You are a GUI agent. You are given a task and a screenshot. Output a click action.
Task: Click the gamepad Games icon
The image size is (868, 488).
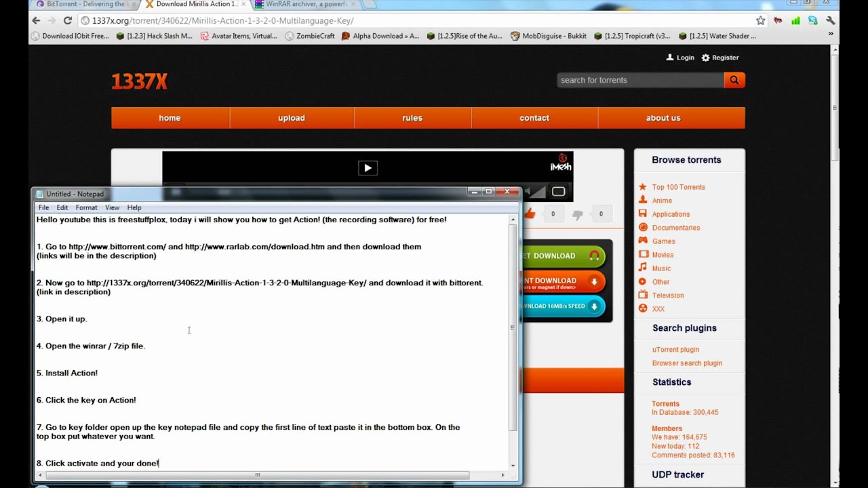[x=642, y=241]
